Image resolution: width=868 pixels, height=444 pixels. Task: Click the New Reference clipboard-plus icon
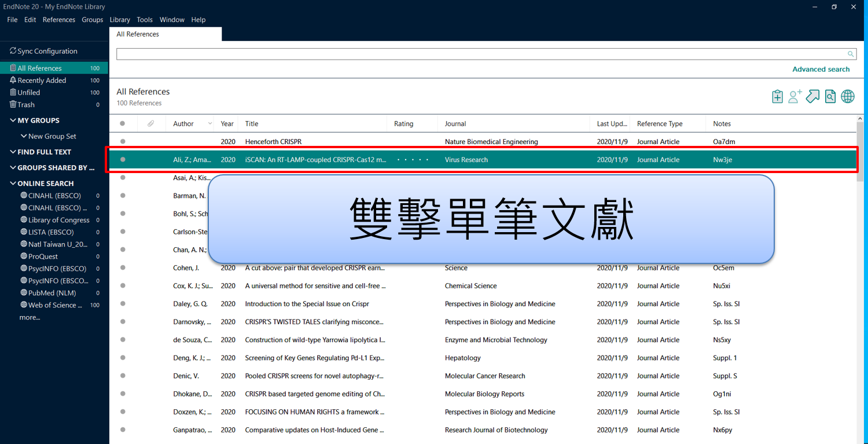tap(777, 97)
